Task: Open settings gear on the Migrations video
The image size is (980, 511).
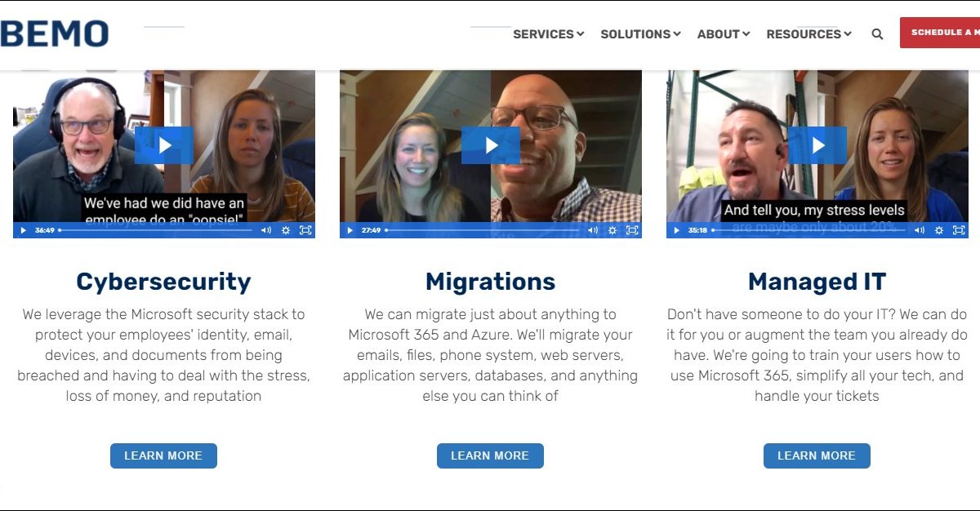Action: click(x=612, y=230)
